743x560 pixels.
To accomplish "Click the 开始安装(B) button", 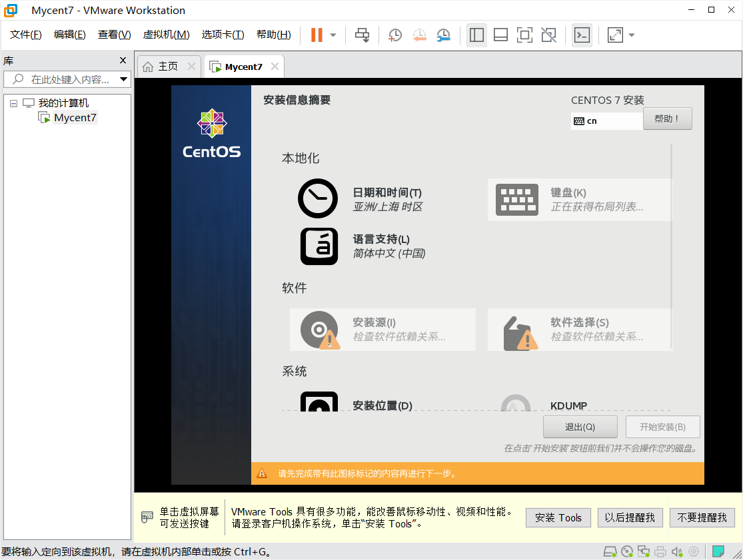I will click(662, 427).
